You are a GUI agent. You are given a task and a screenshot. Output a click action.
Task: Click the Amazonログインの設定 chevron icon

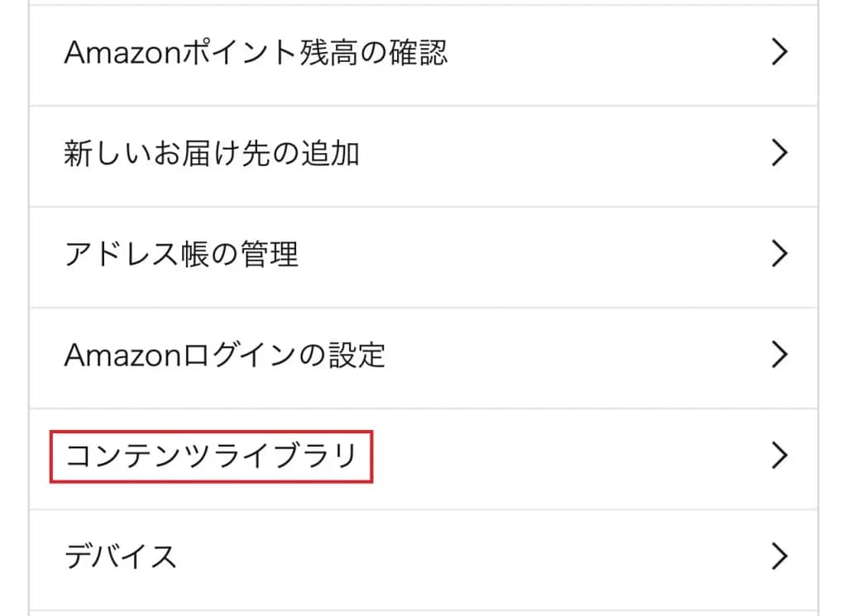[778, 356]
